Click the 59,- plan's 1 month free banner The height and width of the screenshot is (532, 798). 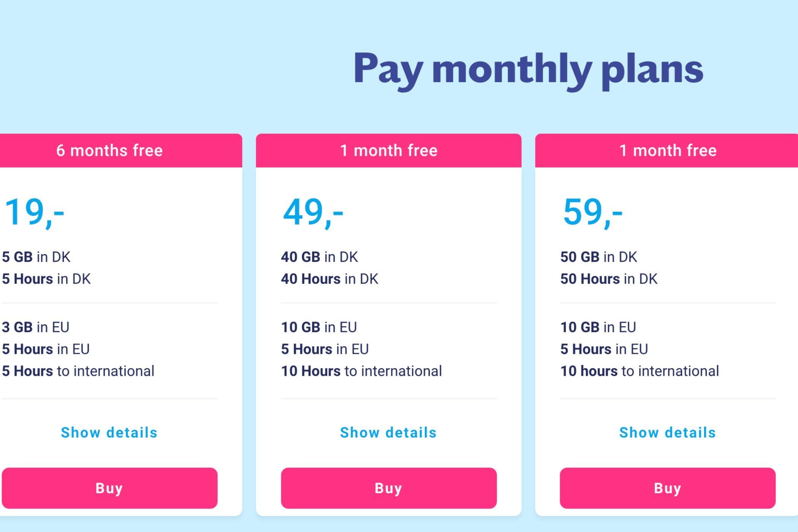pos(667,150)
